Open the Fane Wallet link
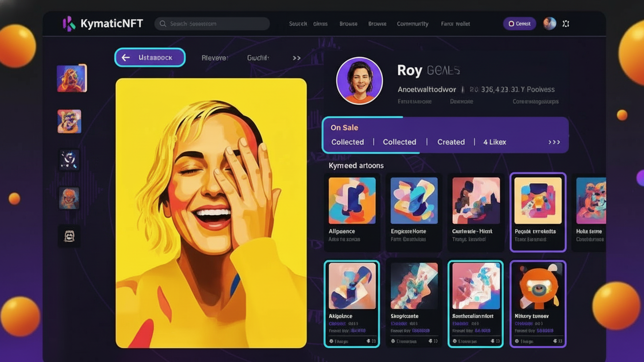 coord(455,23)
